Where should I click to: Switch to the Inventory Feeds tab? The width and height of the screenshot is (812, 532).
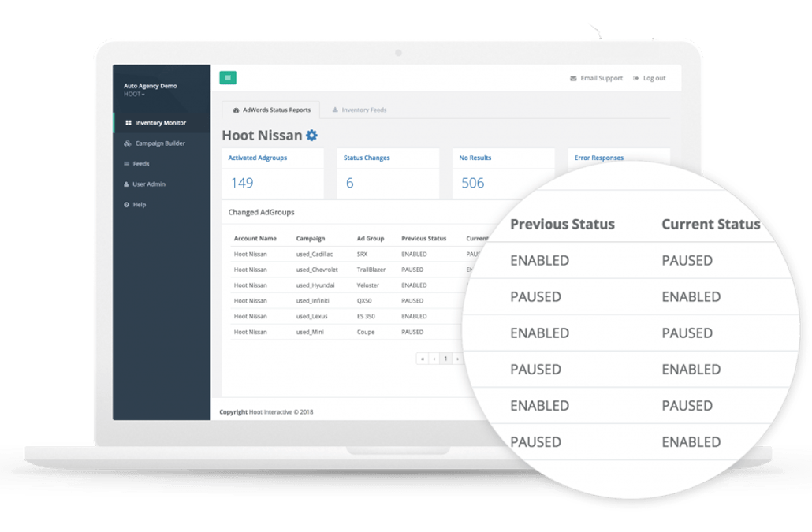359,110
